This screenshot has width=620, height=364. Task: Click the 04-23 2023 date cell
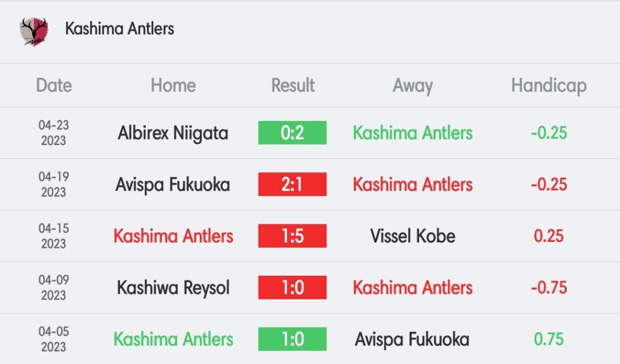pos(54,133)
